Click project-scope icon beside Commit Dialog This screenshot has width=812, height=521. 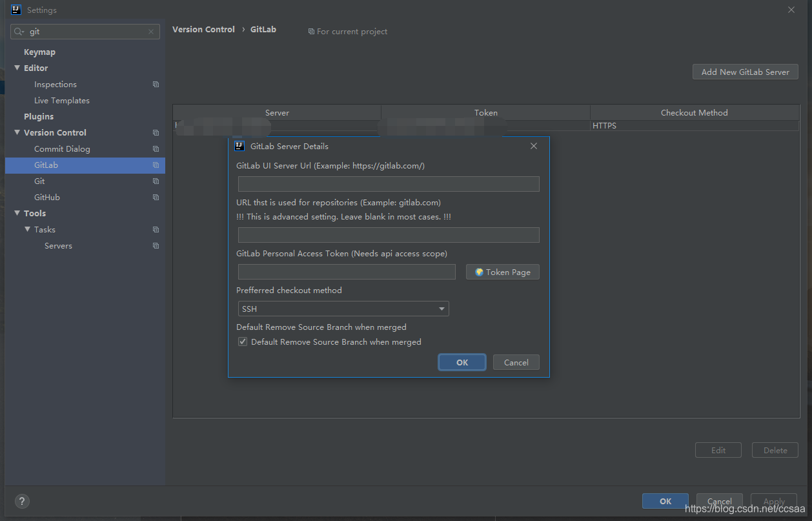click(156, 149)
